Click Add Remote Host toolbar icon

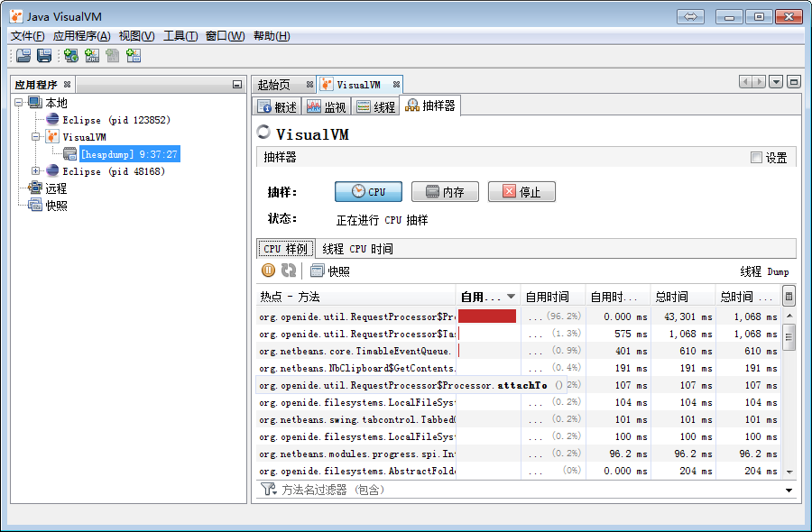click(x=71, y=55)
